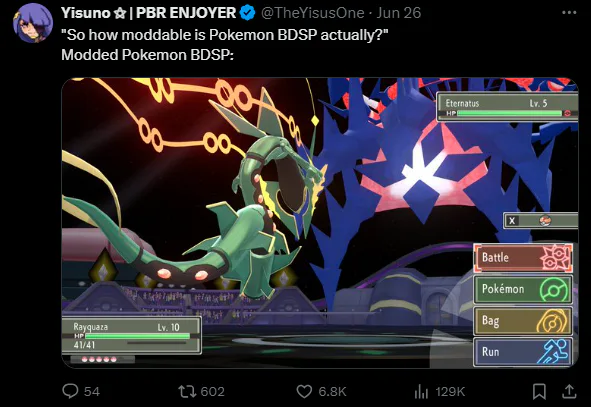The image size is (591, 407).
Task: Click the Jun 26 timestamp
Action: [399, 13]
